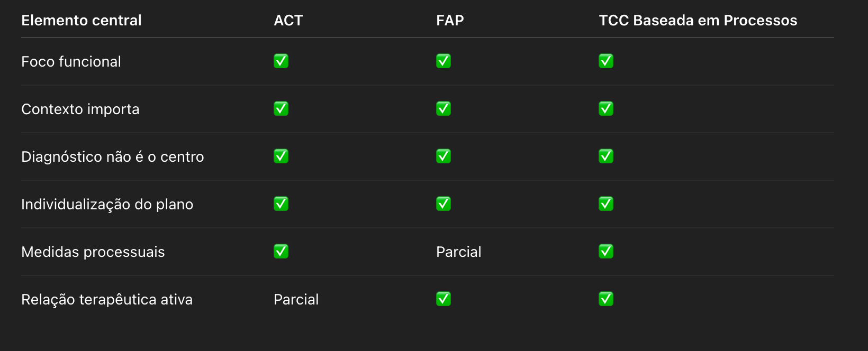
Task: Click the ACT checkmark for Foco funcional
Action: click(x=281, y=61)
